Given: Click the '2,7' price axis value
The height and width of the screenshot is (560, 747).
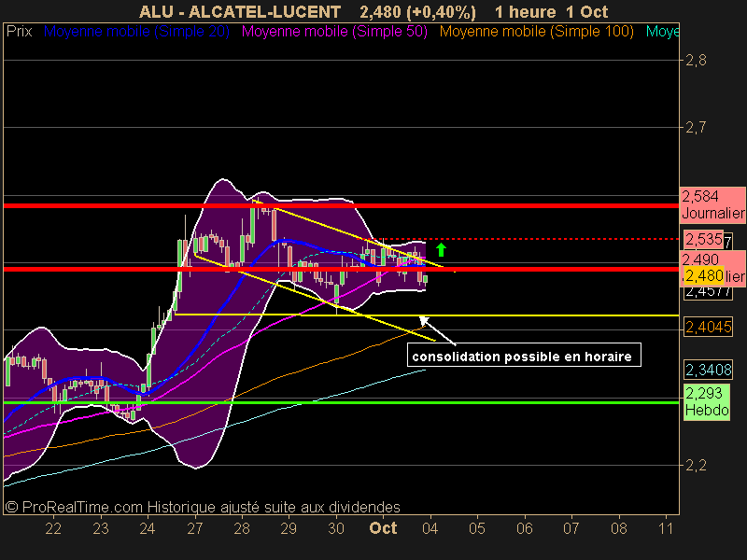Looking at the screenshot, I should [696, 128].
